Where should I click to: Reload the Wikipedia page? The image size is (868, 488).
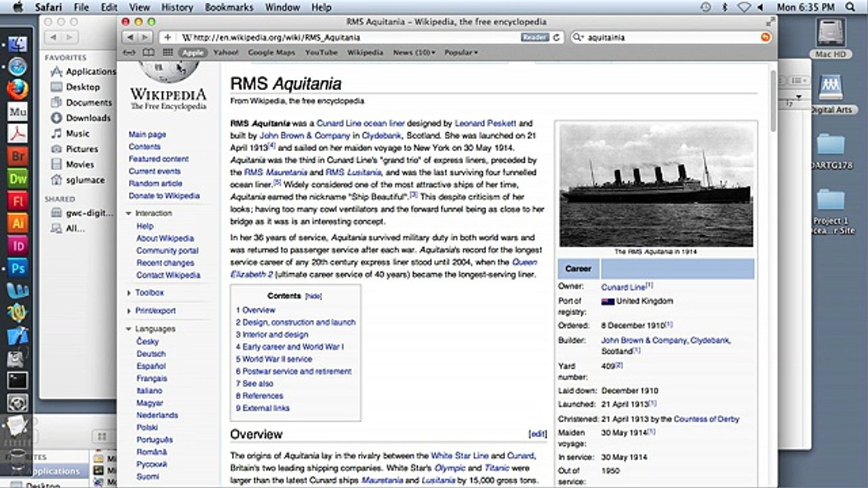coord(557,37)
